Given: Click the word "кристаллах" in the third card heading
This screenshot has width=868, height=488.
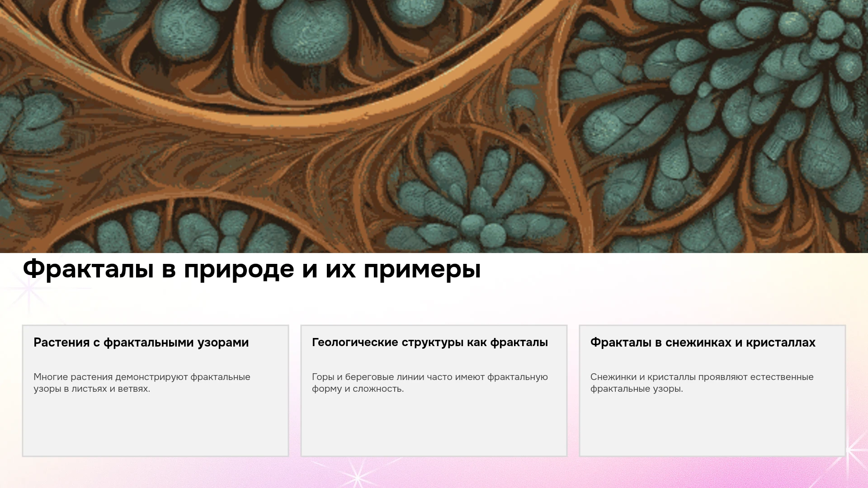Looking at the screenshot, I should [x=781, y=343].
